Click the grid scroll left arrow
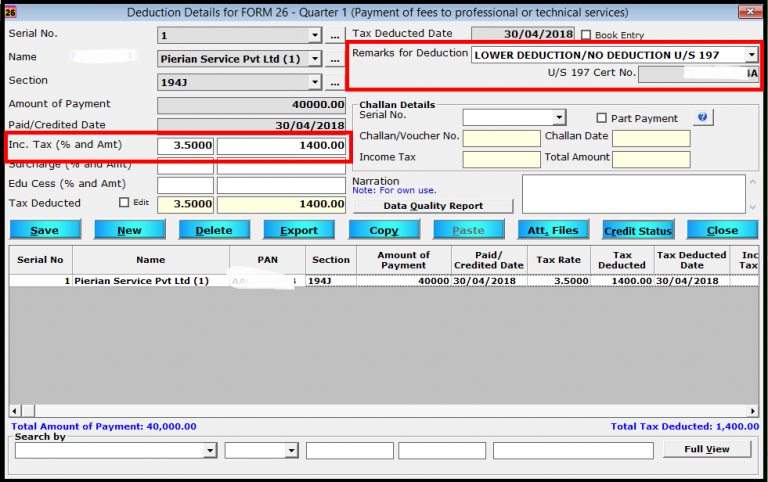This screenshot has height=482, width=768. coord(14,410)
